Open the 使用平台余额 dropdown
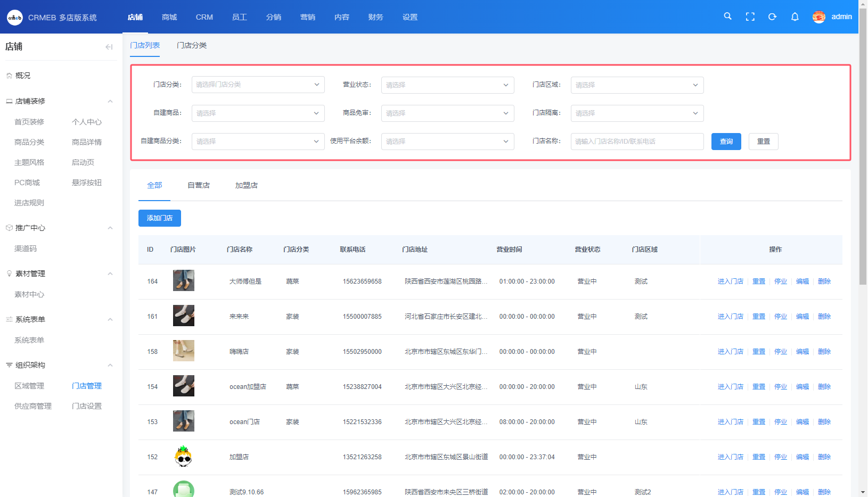 pos(448,142)
